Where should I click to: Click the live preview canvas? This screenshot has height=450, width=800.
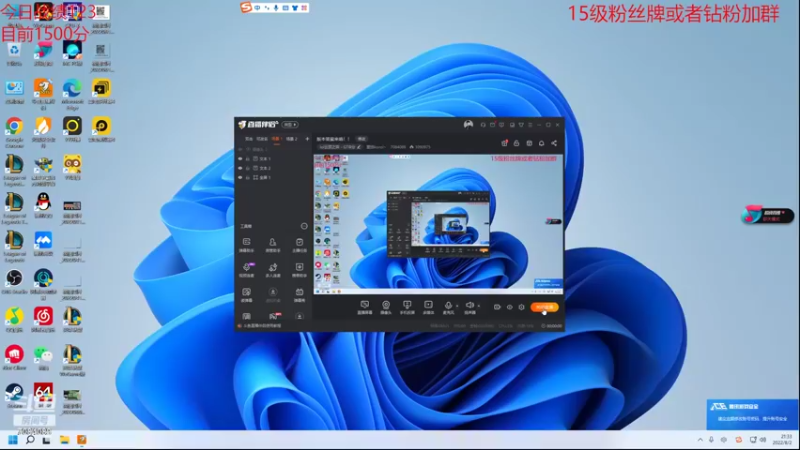[438, 224]
